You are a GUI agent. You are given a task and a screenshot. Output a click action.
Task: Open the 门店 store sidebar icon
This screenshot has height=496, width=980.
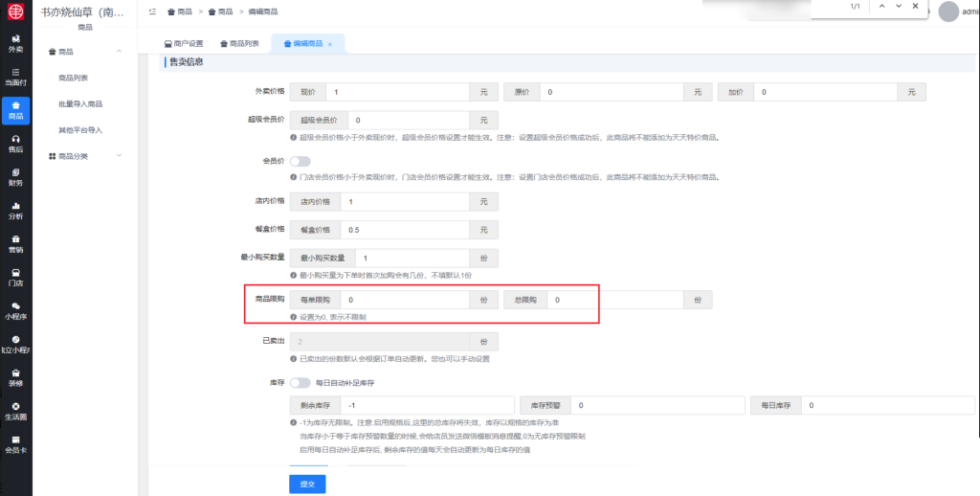15,277
